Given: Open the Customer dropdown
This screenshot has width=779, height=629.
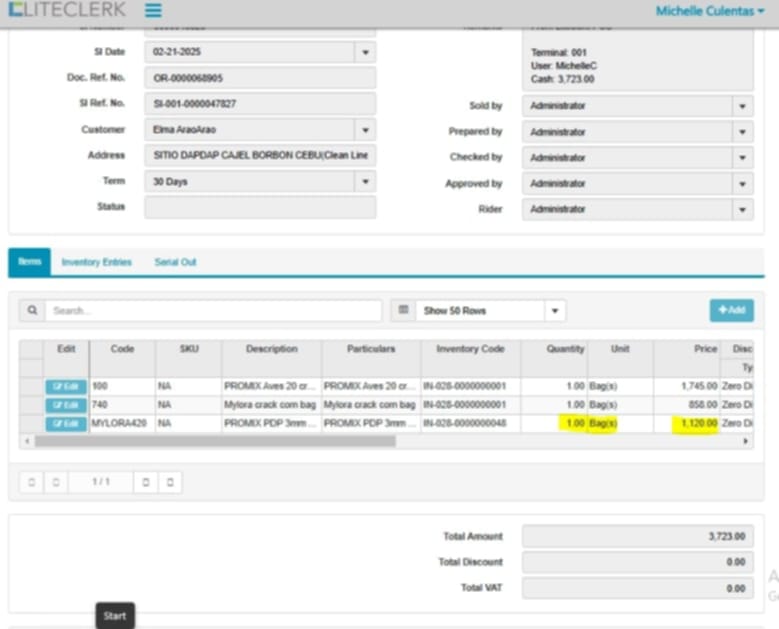Looking at the screenshot, I should pyautogui.click(x=365, y=130).
